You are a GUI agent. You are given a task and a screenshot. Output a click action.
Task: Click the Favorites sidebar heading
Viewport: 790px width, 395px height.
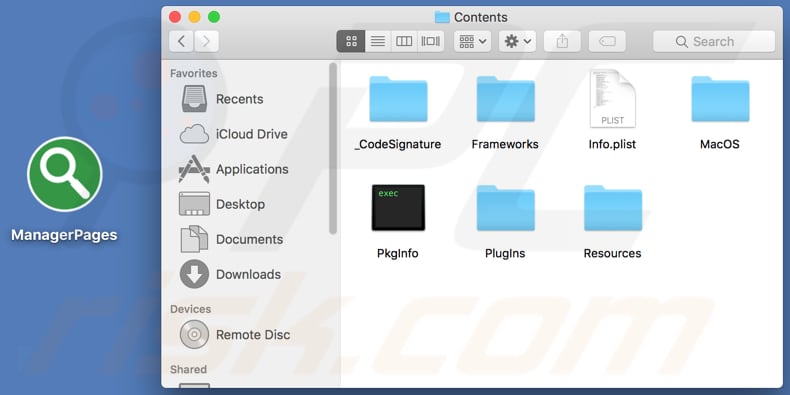194,74
